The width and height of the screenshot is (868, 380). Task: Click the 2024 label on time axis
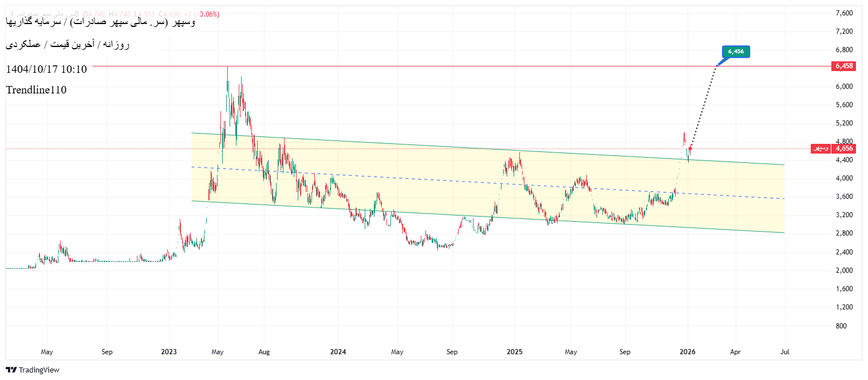click(x=338, y=352)
